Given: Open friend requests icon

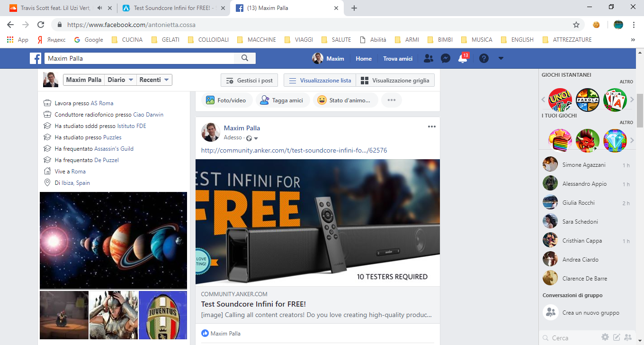Looking at the screenshot, I should (x=429, y=58).
